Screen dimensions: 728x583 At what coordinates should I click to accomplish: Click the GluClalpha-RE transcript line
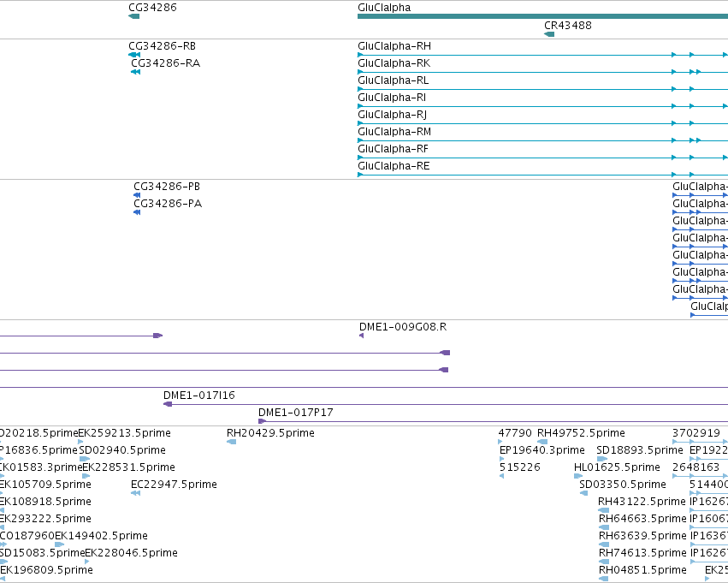click(x=542, y=175)
